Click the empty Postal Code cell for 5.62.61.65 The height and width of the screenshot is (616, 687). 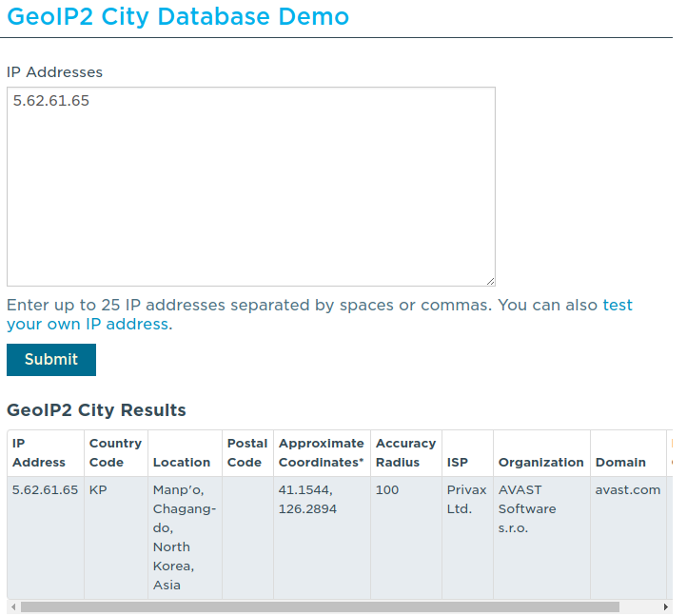(247, 538)
